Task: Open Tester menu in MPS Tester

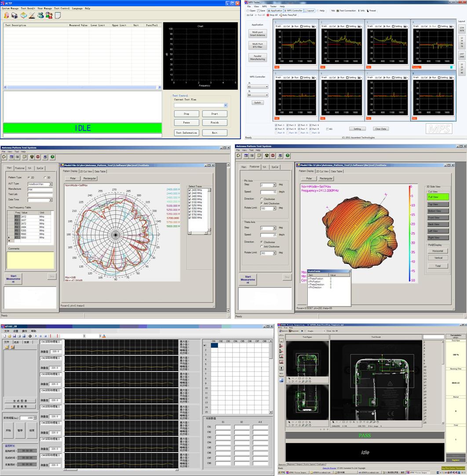Action: point(273,7)
